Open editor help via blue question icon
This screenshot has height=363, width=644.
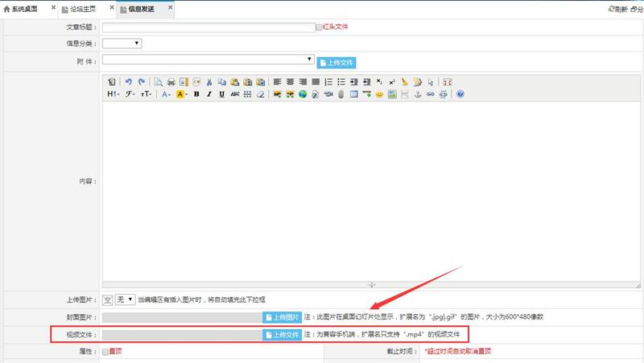tap(460, 94)
